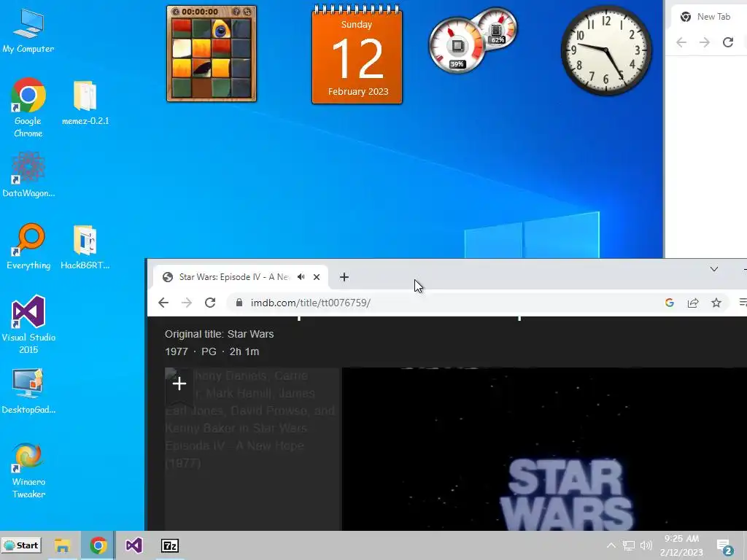Select the New Tab in background Chrome window
Viewport: 747px width, 560px height.
pyautogui.click(x=708, y=17)
